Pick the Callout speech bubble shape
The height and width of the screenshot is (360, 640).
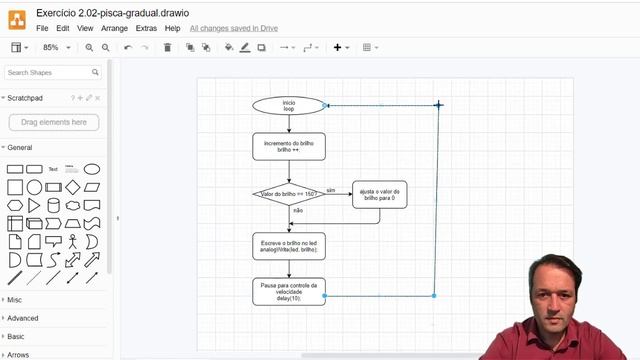53,242
